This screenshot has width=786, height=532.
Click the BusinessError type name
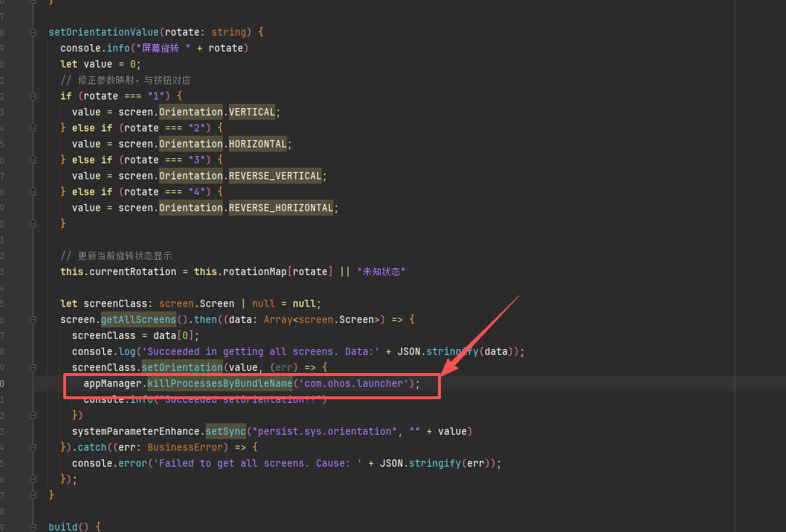click(x=185, y=447)
